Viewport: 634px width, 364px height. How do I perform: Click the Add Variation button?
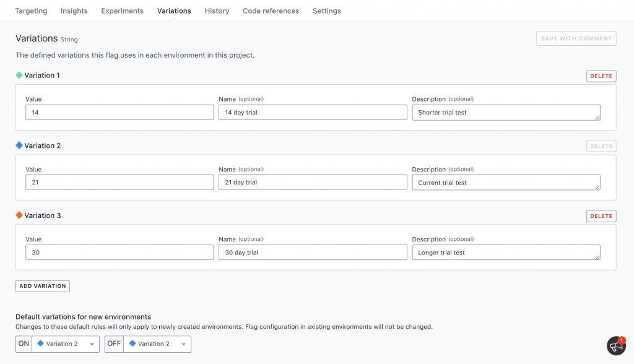(x=42, y=285)
